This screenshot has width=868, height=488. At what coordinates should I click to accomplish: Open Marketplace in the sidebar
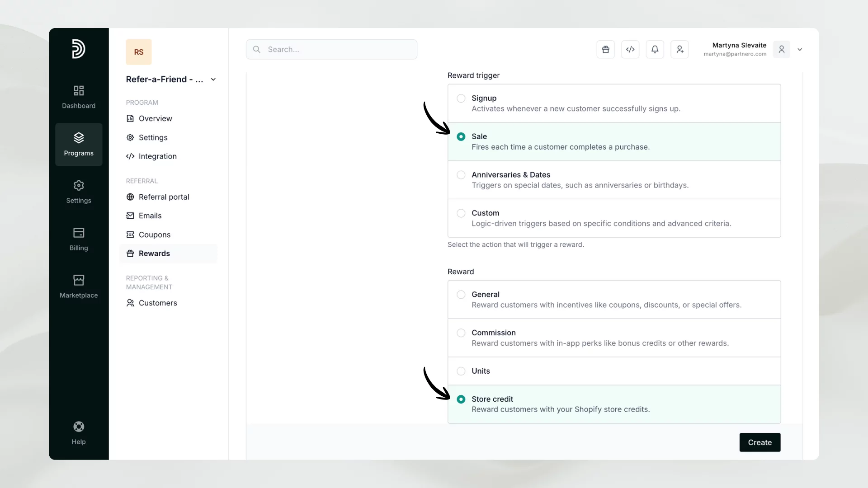coord(79,286)
